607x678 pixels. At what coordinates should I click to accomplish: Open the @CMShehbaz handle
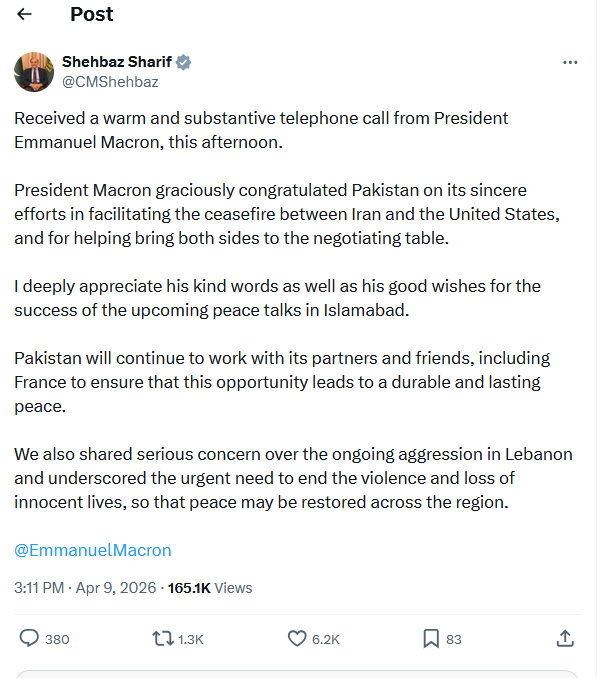[x=110, y=82]
